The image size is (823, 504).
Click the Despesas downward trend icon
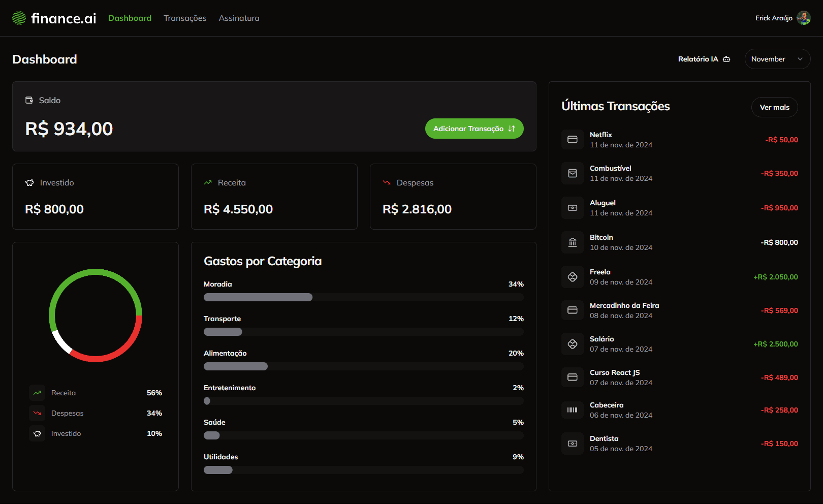387,182
